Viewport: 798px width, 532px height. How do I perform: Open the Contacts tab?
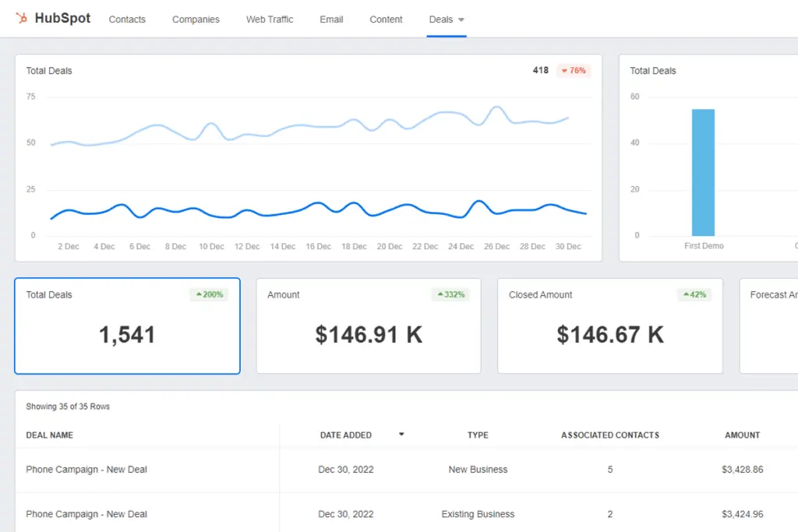click(x=127, y=19)
